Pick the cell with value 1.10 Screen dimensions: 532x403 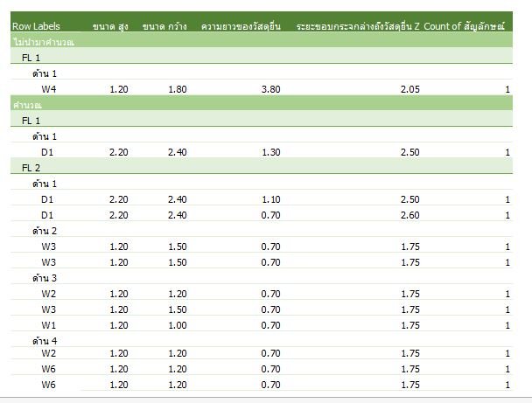pyautogui.click(x=270, y=199)
